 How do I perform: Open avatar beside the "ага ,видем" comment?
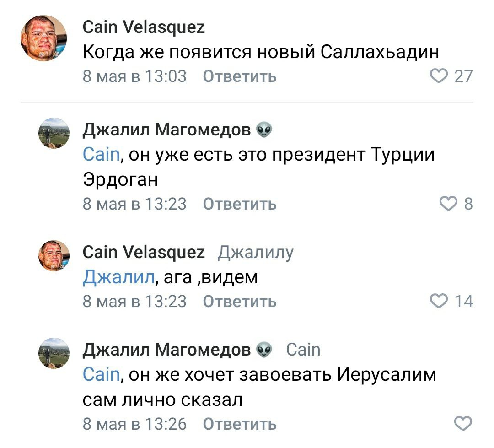[54, 255]
